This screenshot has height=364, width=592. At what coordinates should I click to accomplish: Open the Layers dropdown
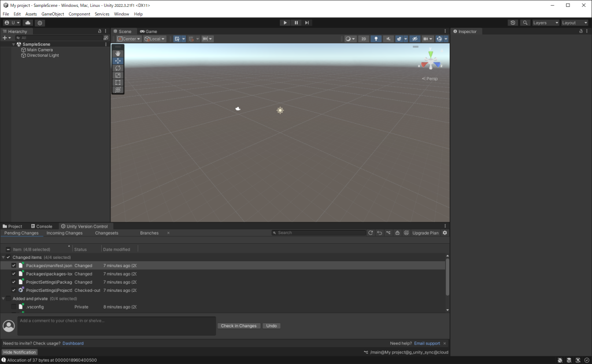545,23
